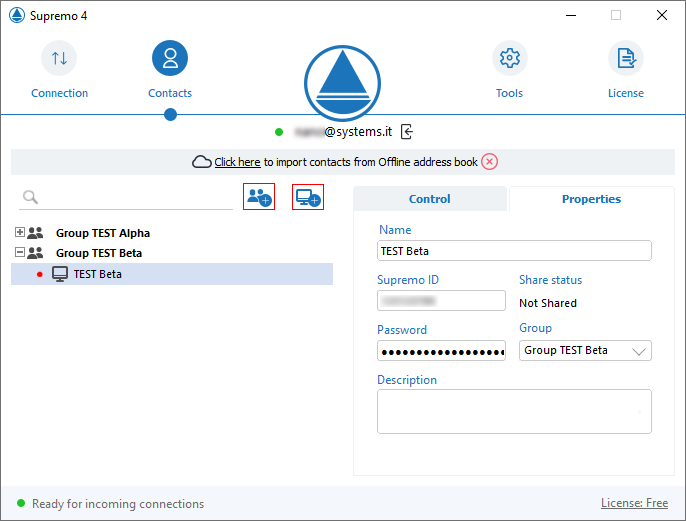The height and width of the screenshot is (521, 686).
Task: Dismiss the import contacts banner
Action: pyautogui.click(x=490, y=162)
